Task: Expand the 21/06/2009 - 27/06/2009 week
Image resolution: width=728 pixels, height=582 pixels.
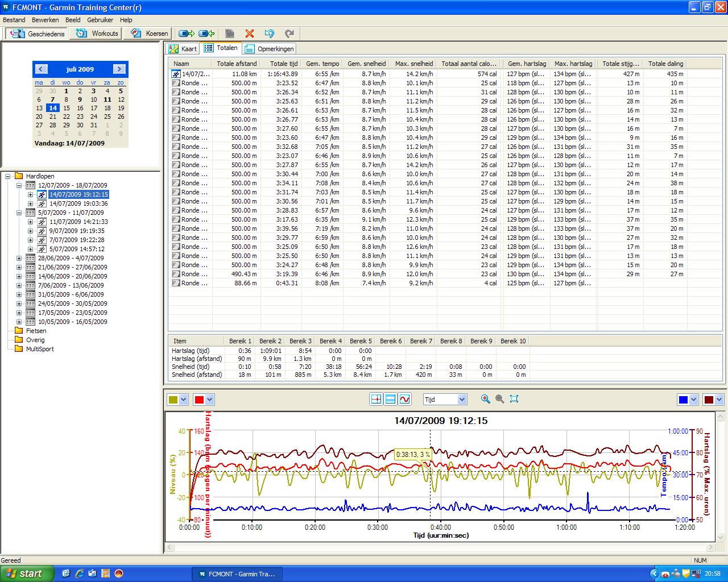Action: click(19, 267)
